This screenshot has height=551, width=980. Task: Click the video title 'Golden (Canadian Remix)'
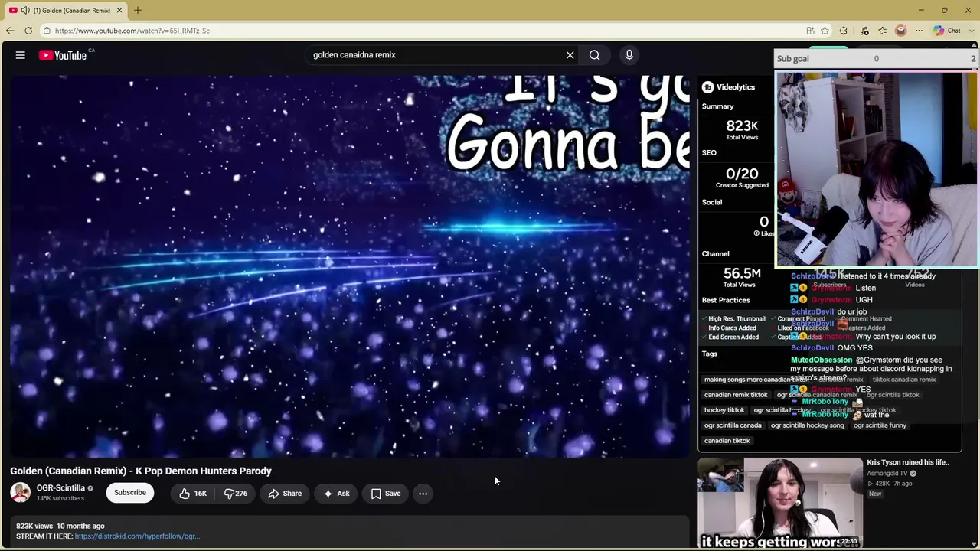pos(141,471)
